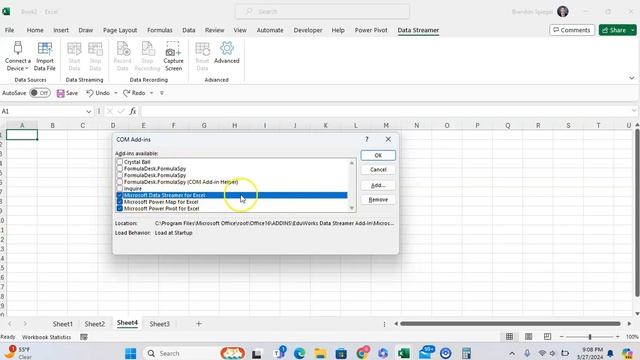Click the horizontal sheet scrollbar
This screenshot has width=640, height=360.
click(510, 324)
